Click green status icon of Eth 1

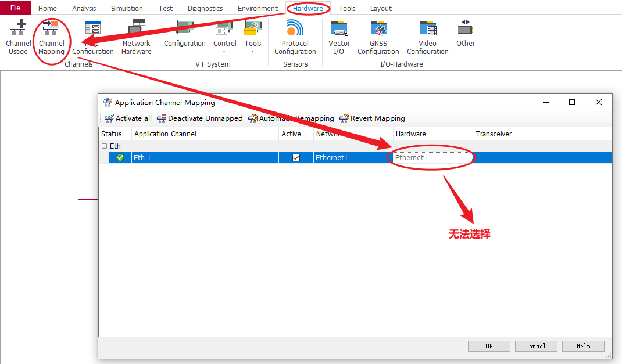[x=120, y=158]
